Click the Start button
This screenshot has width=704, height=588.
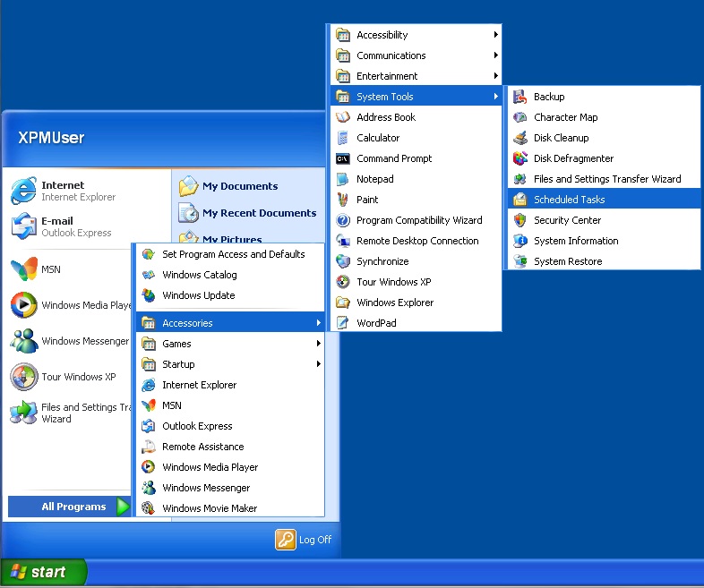tap(43, 572)
